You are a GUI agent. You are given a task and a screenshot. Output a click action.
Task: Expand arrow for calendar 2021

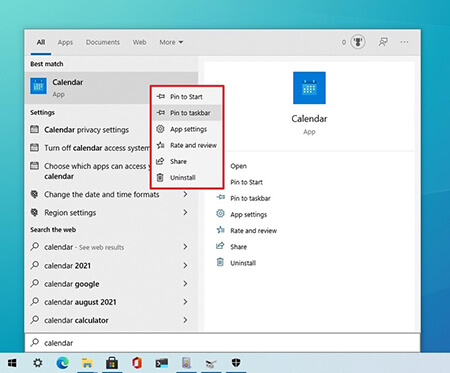pos(185,265)
